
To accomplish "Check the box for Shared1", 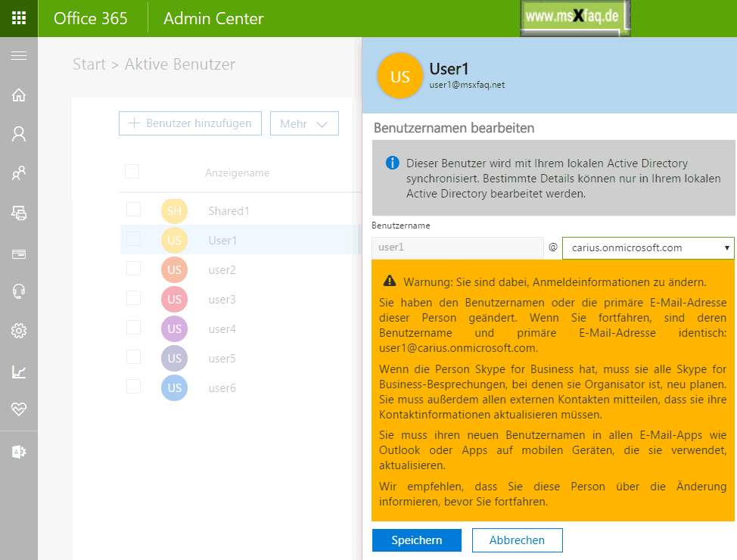I will coord(133,209).
